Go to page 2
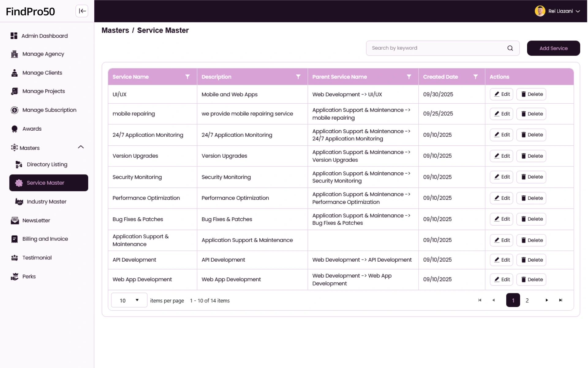Screen dimensions: 588x368 pyautogui.click(x=527, y=300)
